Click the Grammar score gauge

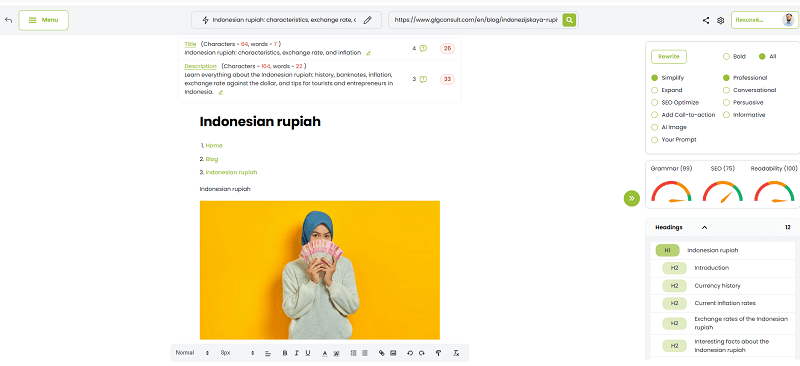671,191
